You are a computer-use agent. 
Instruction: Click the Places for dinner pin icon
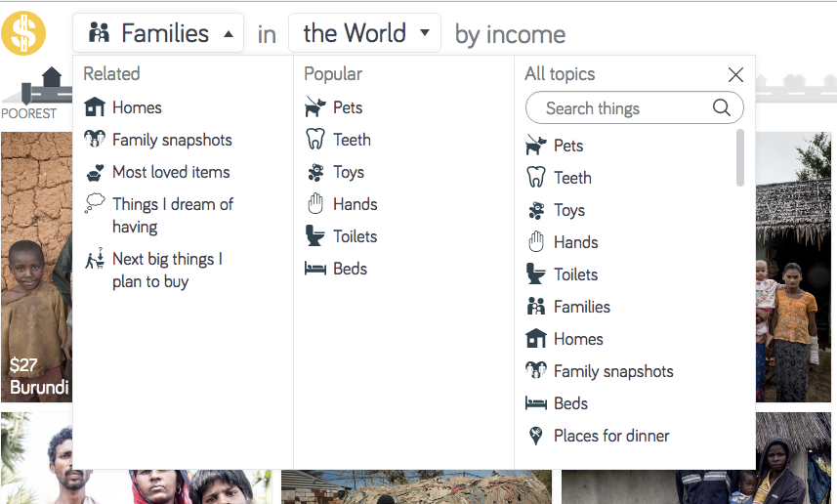[x=535, y=436]
